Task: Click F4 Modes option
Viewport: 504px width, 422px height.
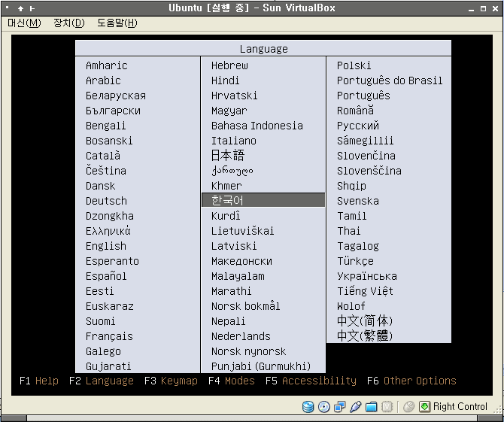Action: pos(232,381)
